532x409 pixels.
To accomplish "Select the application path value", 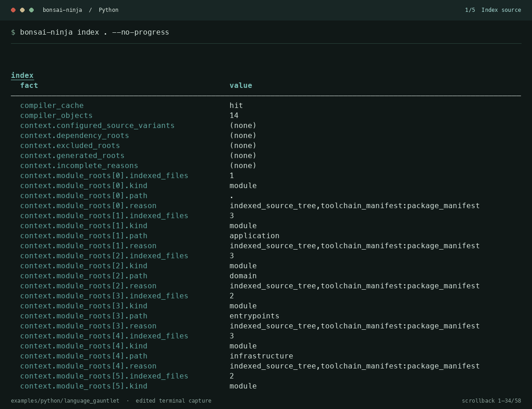I will [x=255, y=236].
